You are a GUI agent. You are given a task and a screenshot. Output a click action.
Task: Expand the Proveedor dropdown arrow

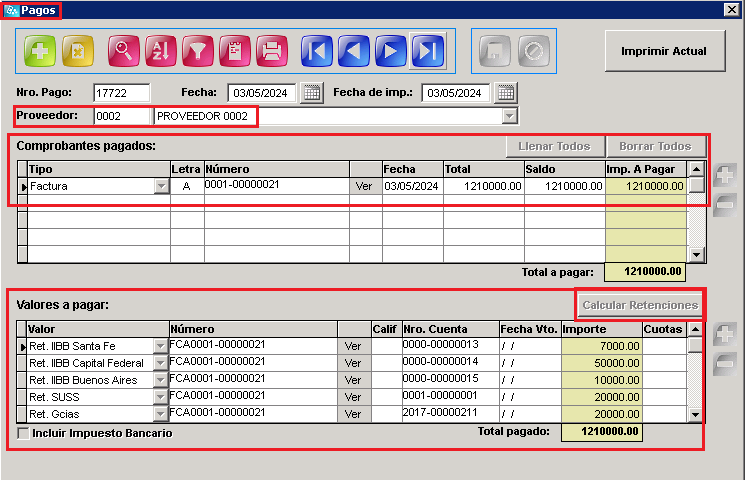click(509, 116)
